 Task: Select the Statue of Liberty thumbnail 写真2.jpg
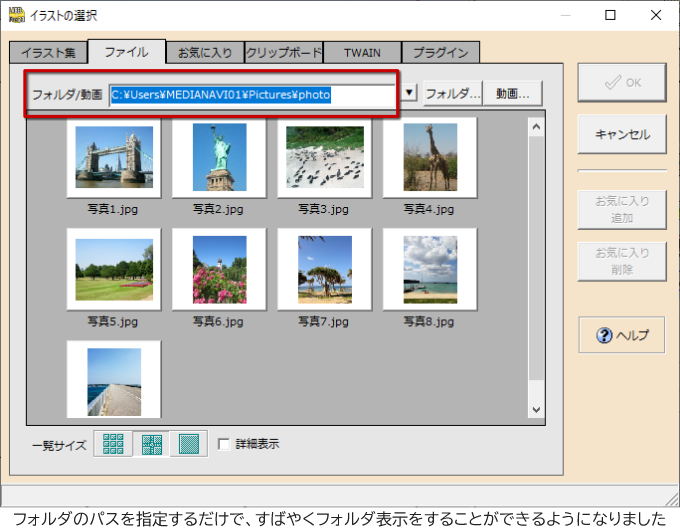point(219,158)
